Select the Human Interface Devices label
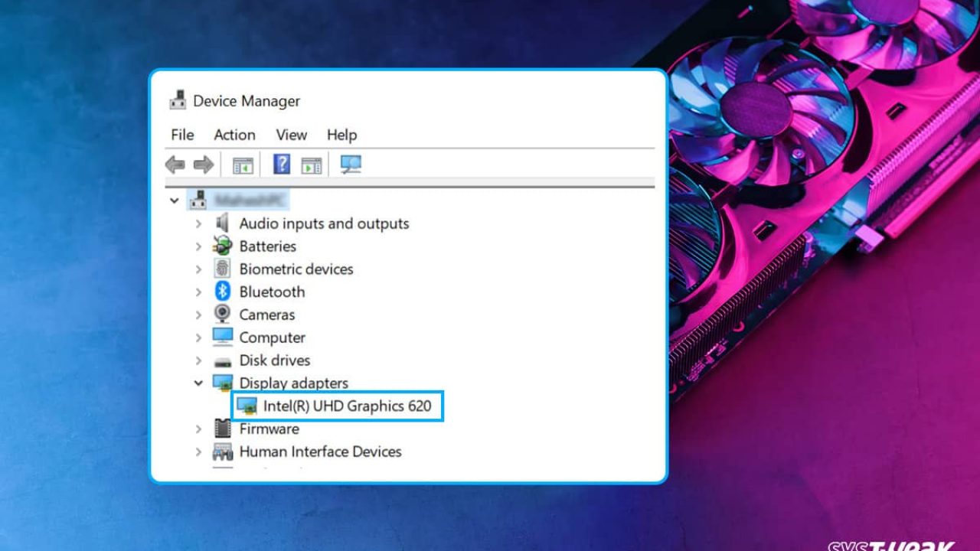Viewport: 980px width, 551px height. click(320, 452)
